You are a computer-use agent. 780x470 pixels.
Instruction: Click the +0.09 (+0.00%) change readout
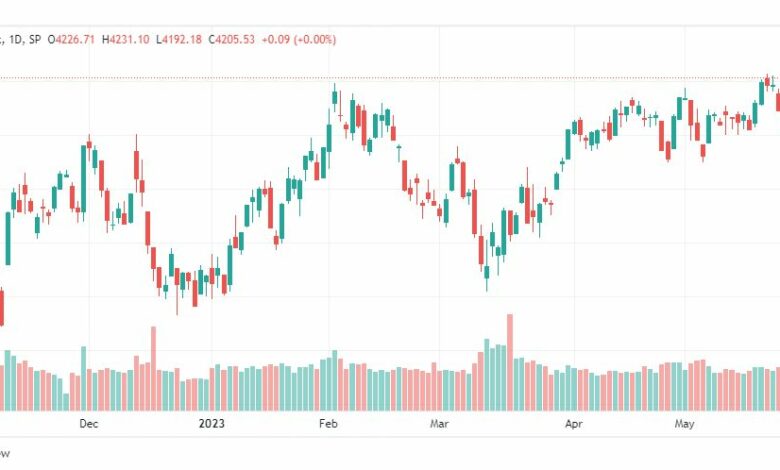click(298, 39)
